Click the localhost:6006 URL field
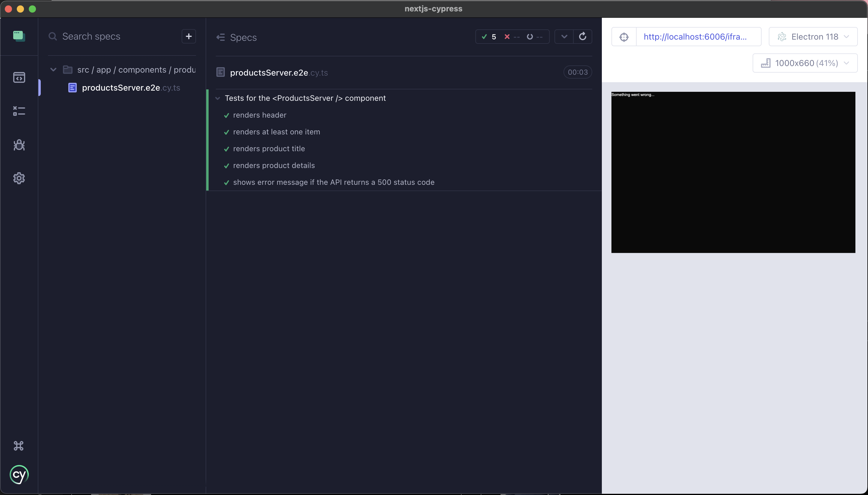 point(699,37)
